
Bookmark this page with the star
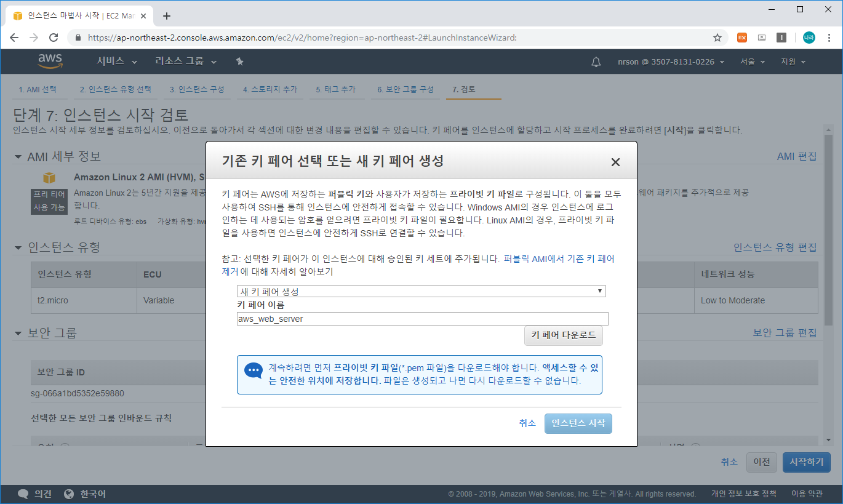(x=717, y=38)
